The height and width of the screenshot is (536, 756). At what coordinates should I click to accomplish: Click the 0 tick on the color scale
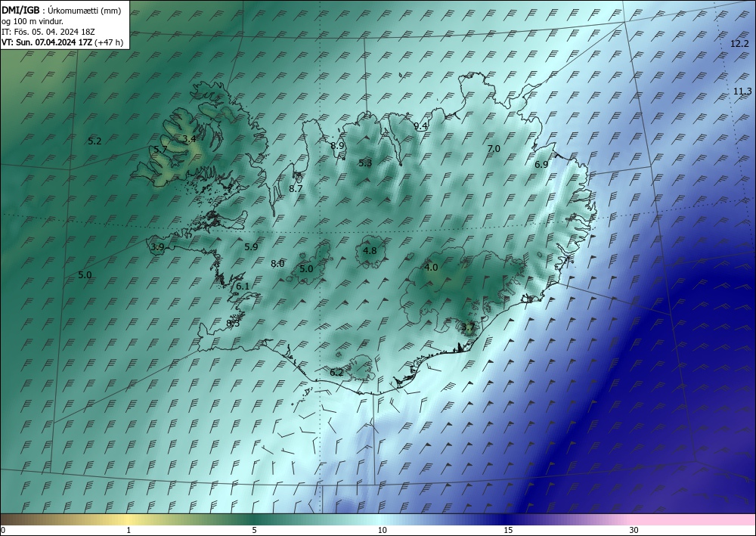pyautogui.click(x=3, y=531)
